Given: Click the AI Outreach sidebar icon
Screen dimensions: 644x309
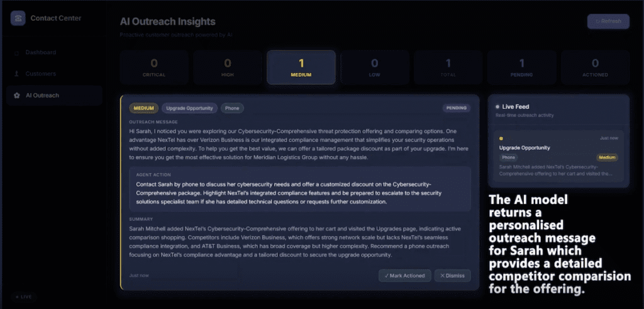Looking at the screenshot, I should pos(17,95).
